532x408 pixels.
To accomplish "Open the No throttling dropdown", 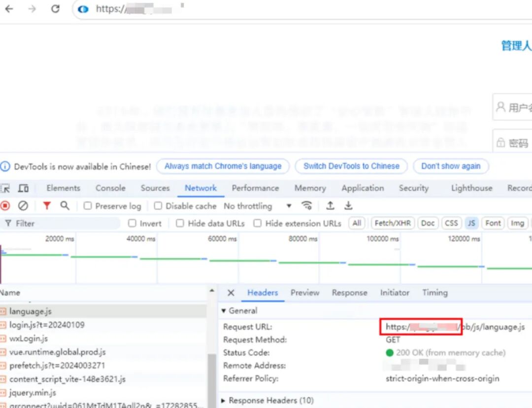I will (x=258, y=206).
